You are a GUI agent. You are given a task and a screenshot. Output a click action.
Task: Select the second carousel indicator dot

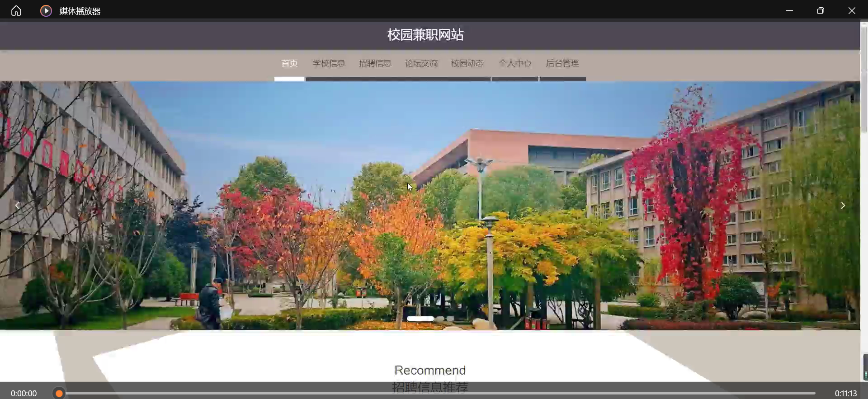pos(440,319)
